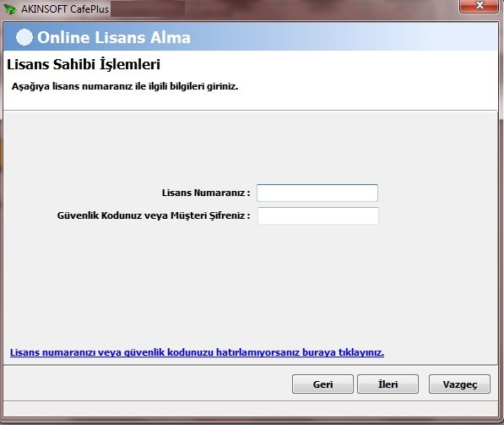Click the empty status strip below the buttons
The width and height of the screenshot is (504, 425).
(251, 409)
